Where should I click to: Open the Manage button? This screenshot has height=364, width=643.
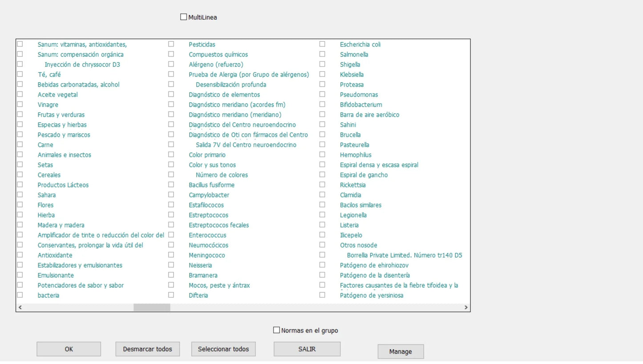point(400,352)
